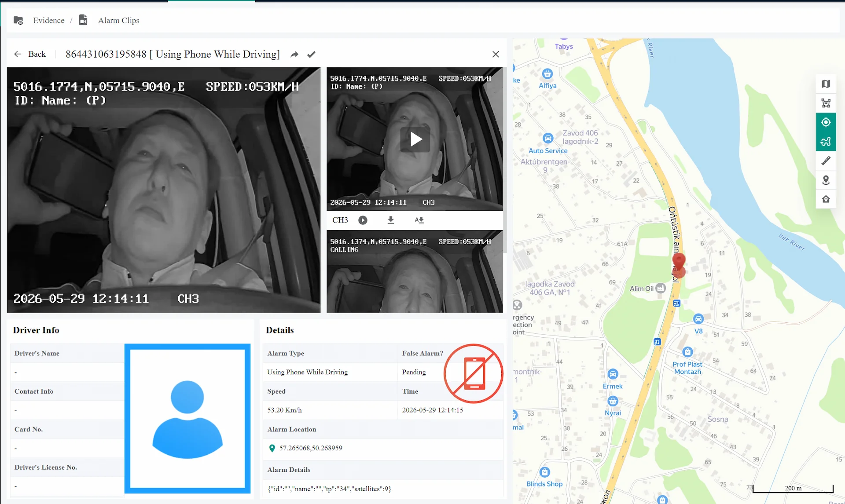
Task: Mark alarm as handled with checkmark icon
Action: [311, 55]
